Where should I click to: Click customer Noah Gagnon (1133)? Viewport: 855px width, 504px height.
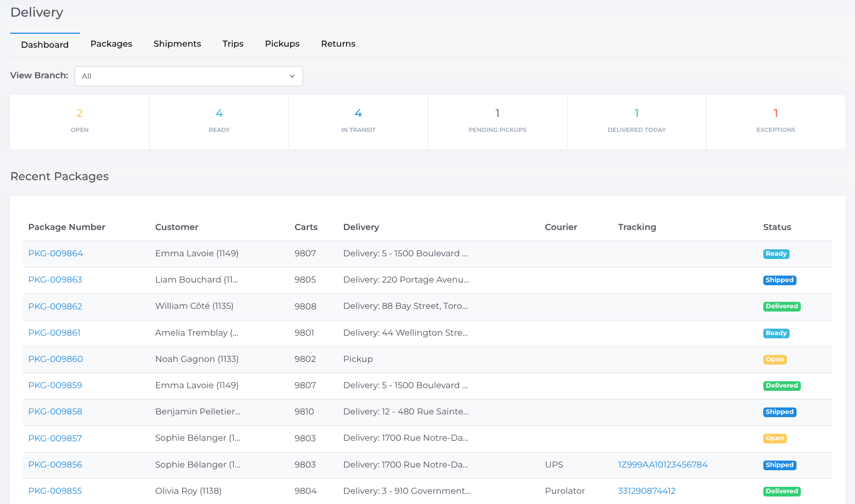(x=197, y=359)
